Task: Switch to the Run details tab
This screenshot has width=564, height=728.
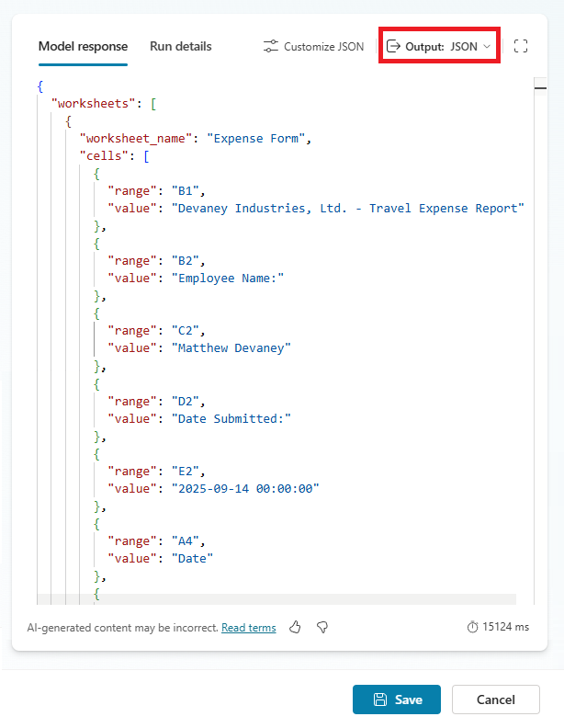Action: coord(181,46)
